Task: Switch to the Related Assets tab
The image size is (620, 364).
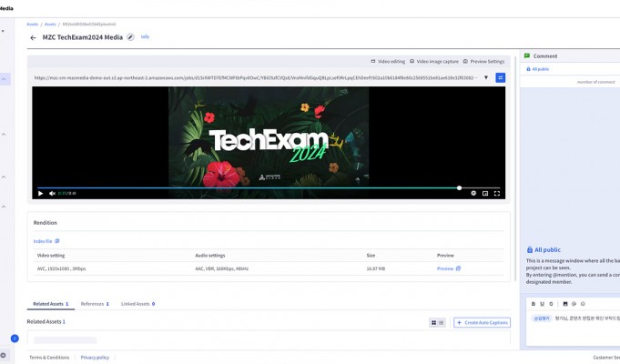Action: [x=51, y=304]
